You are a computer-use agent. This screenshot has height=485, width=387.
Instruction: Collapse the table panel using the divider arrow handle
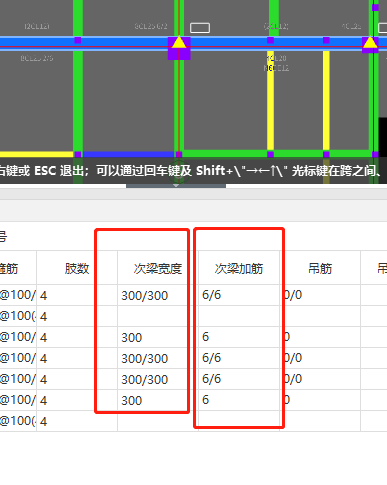(x=176, y=186)
